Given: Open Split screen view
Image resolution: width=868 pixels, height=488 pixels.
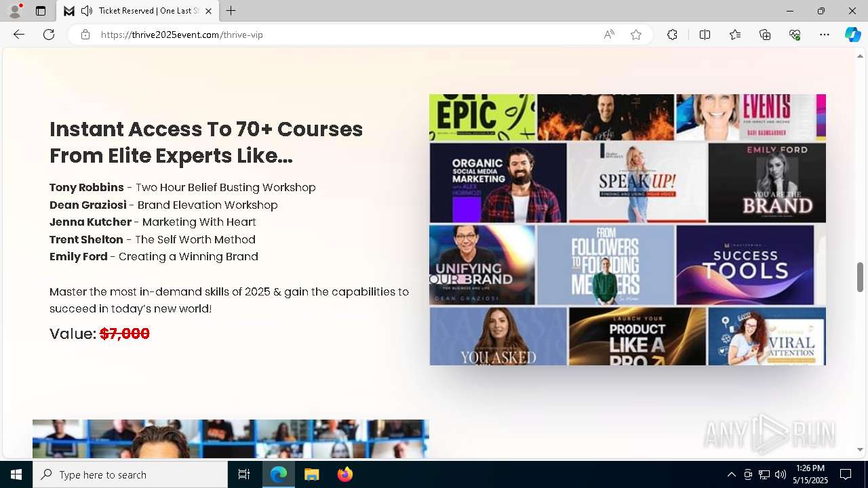Looking at the screenshot, I should tap(705, 35).
